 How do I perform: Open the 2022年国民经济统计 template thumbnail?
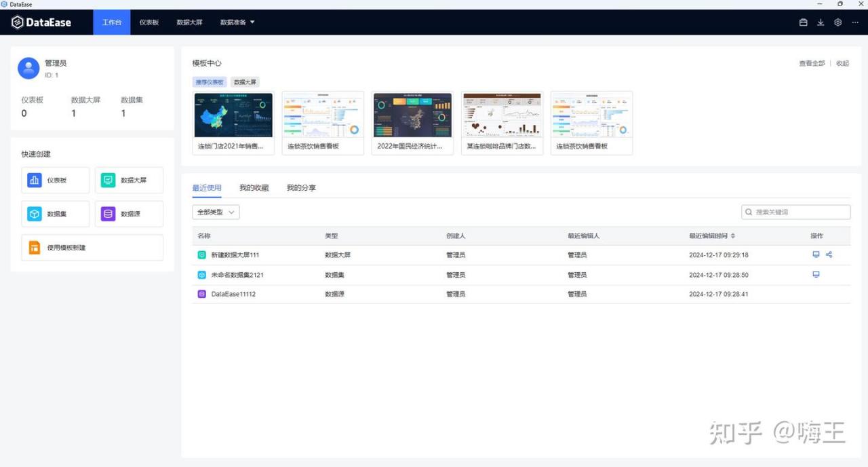click(x=412, y=115)
